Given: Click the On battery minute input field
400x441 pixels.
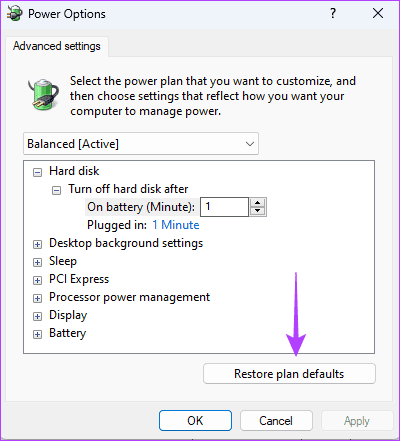Looking at the screenshot, I should [x=224, y=207].
